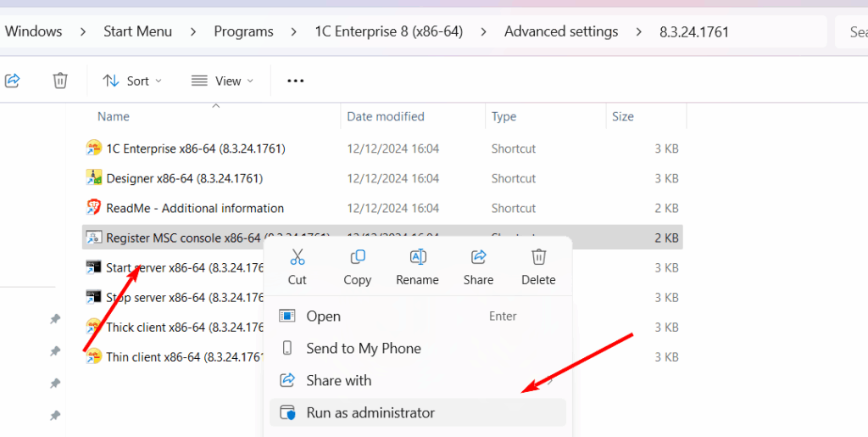Expand chevron after Programs in address bar
This screenshot has width=868, height=437.
294,32
